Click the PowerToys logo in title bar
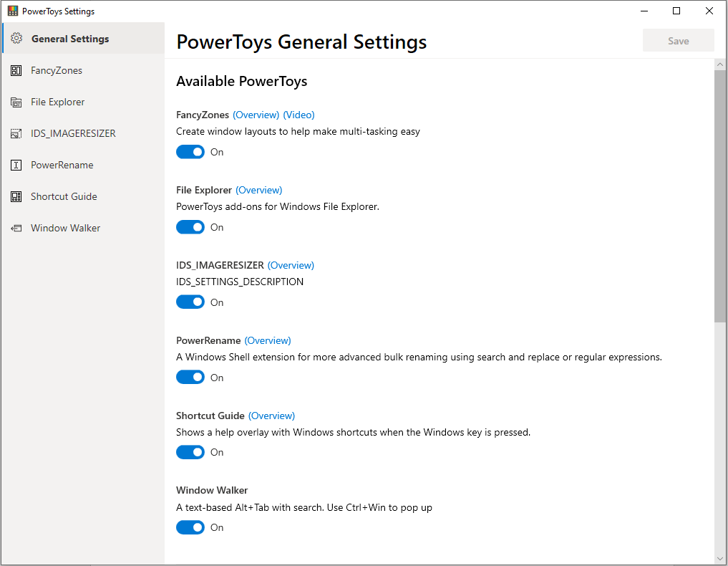The image size is (728, 566). tap(12, 11)
